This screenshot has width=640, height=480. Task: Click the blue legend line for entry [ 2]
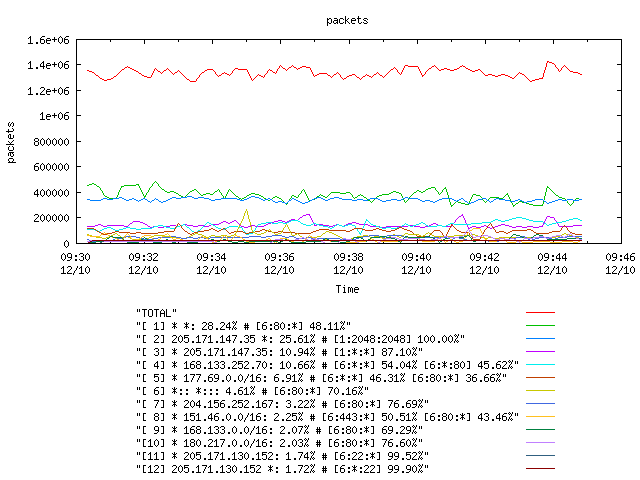click(x=540, y=339)
